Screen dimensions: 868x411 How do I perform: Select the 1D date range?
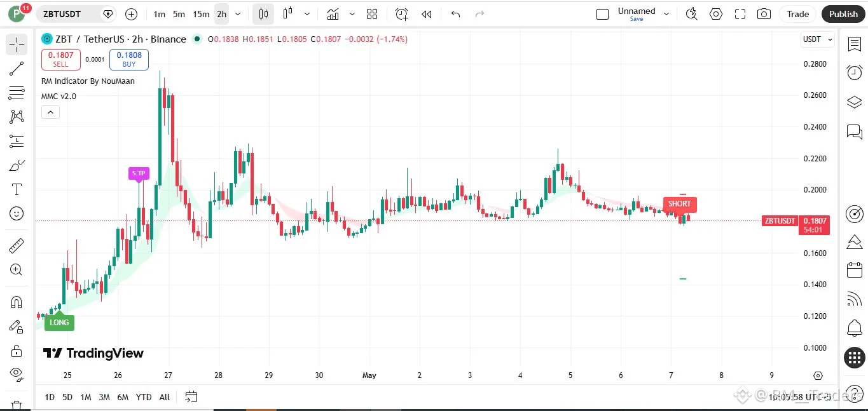click(x=50, y=397)
